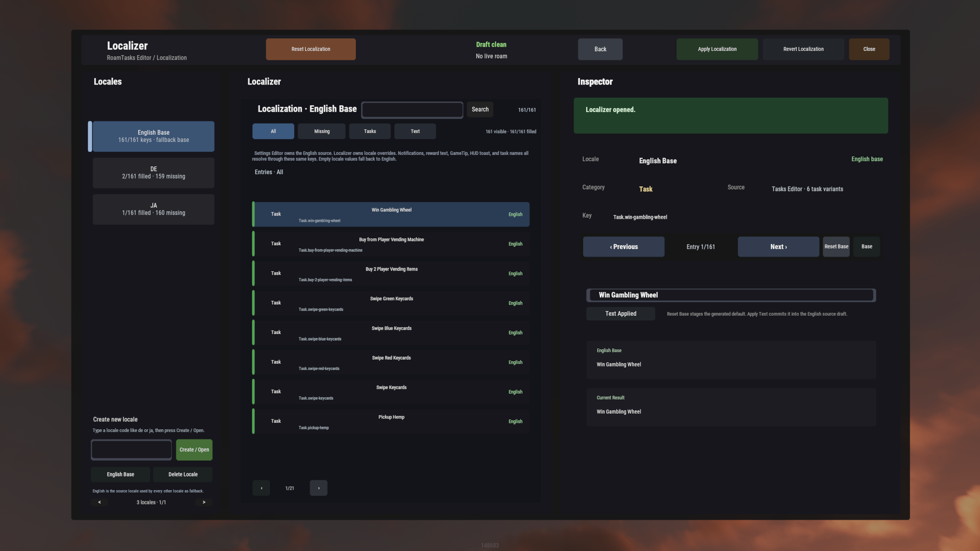The height and width of the screenshot is (551, 980).
Task: Go Back to previous editor
Action: (600, 49)
